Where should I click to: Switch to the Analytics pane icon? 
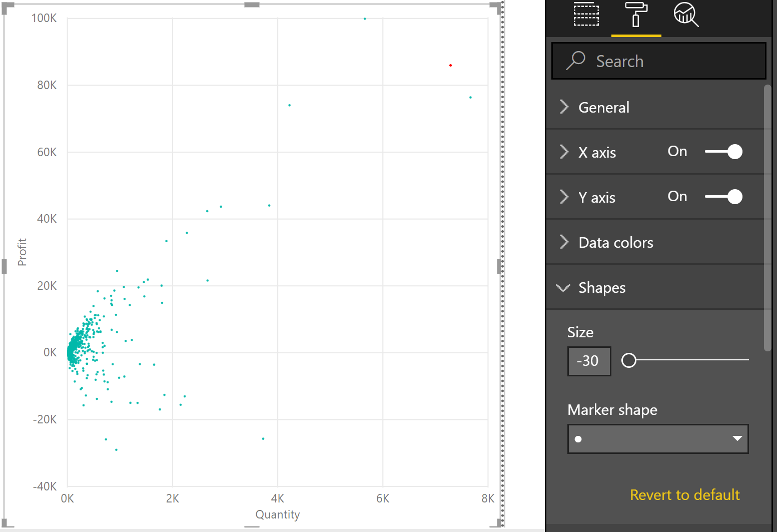pyautogui.click(x=685, y=15)
